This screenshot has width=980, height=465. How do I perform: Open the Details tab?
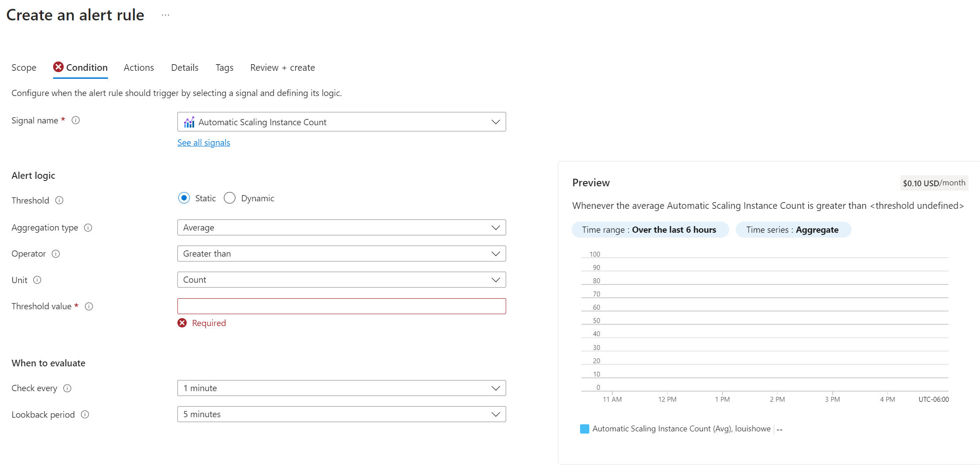[x=185, y=68]
